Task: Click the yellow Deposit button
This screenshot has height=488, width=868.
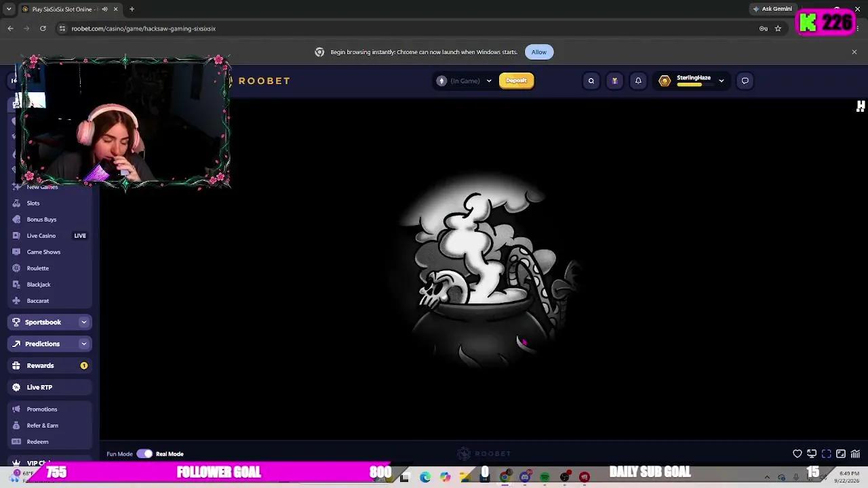Action: click(516, 81)
